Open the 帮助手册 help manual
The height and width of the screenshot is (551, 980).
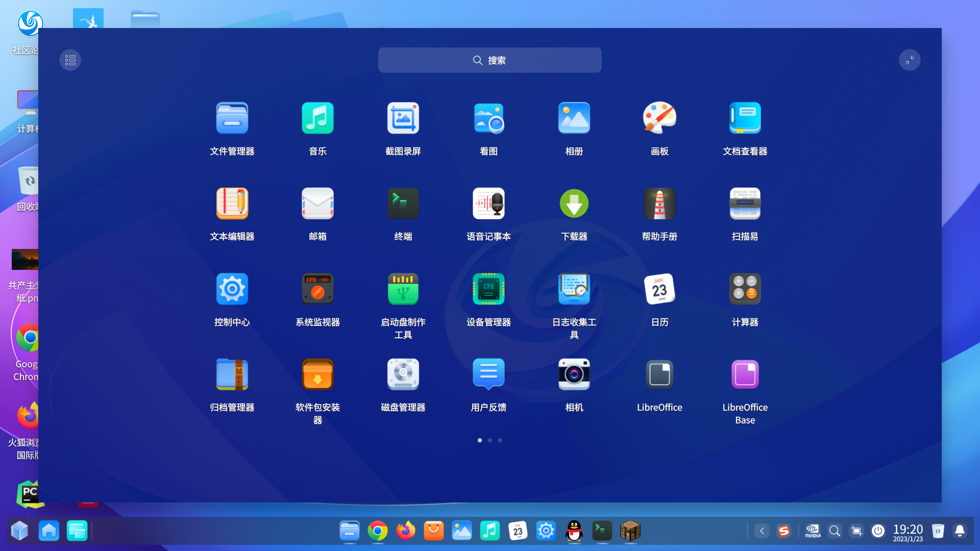659,203
